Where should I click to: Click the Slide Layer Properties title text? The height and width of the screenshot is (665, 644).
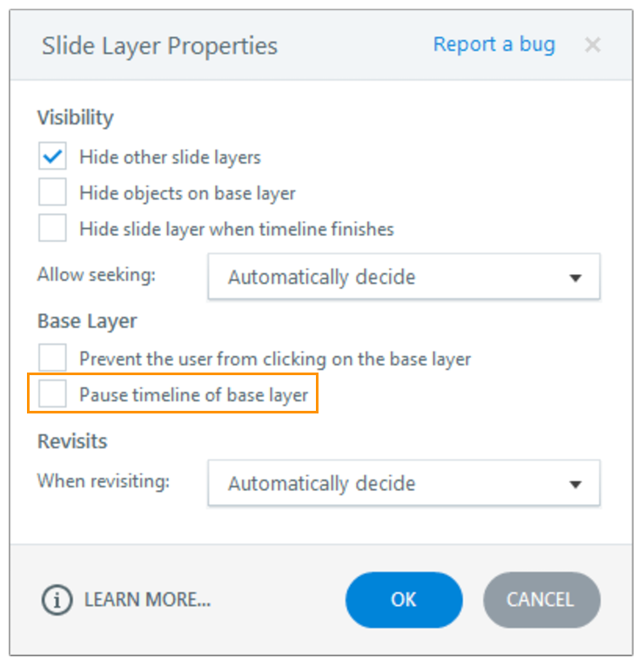coord(159,46)
